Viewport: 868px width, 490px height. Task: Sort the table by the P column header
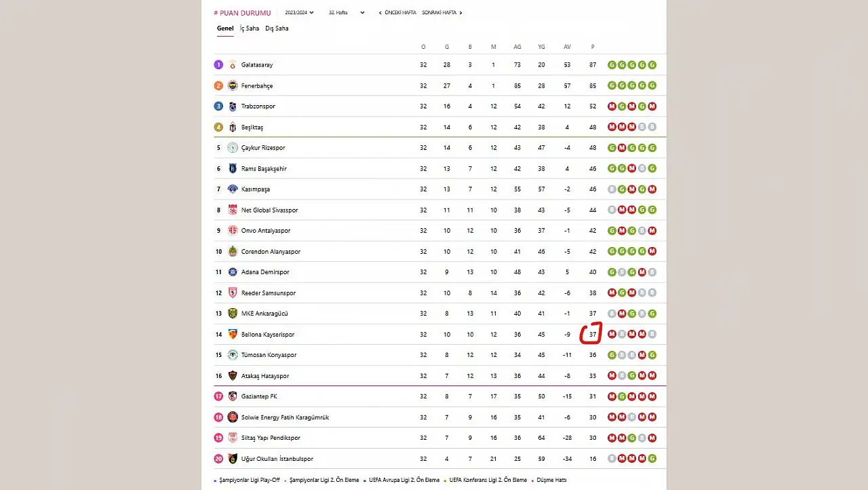[x=593, y=47]
